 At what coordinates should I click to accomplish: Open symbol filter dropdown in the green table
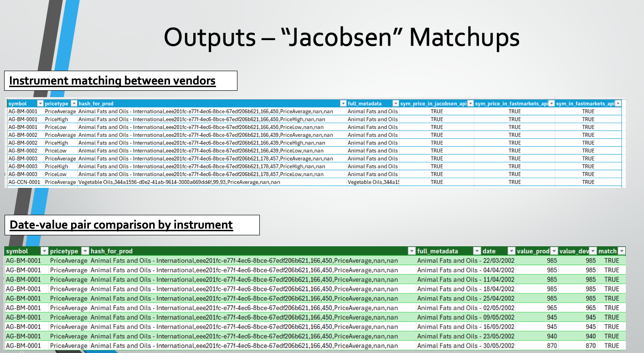click(x=44, y=251)
